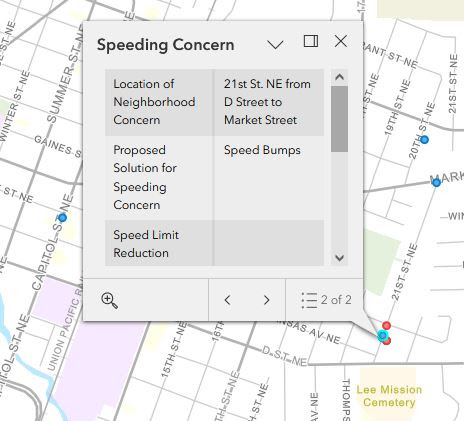Click the popup scrollbar up arrow
This screenshot has height=421, width=464.
(339, 77)
